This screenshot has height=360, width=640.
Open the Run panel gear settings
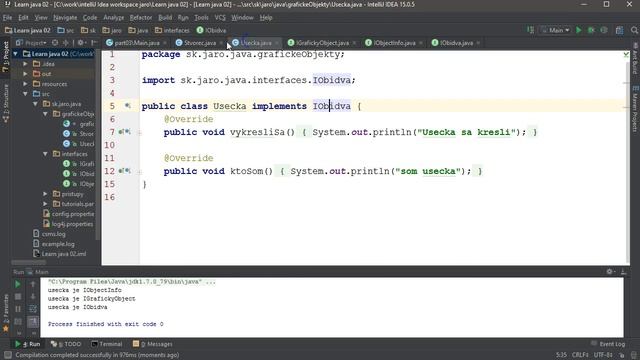click(610, 271)
